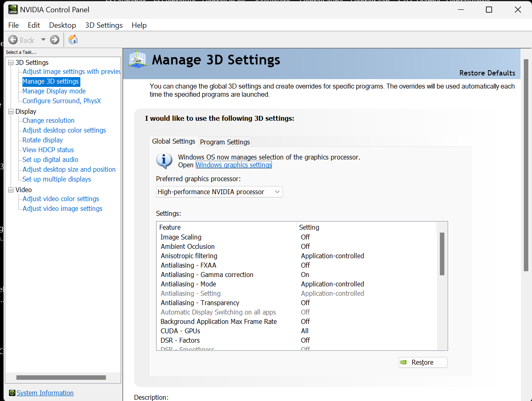Click the Feature column header
This screenshot has height=401, width=532.
coord(227,227)
